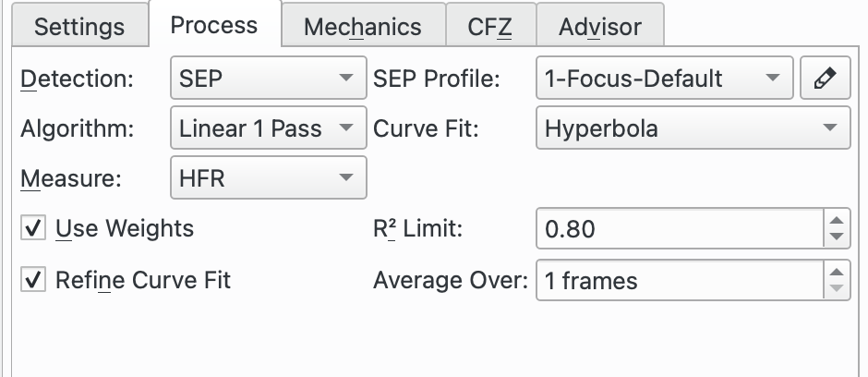Expand the Curve Fit dropdown Hyperbola
This screenshot has width=868, height=377.
pyautogui.click(x=693, y=128)
